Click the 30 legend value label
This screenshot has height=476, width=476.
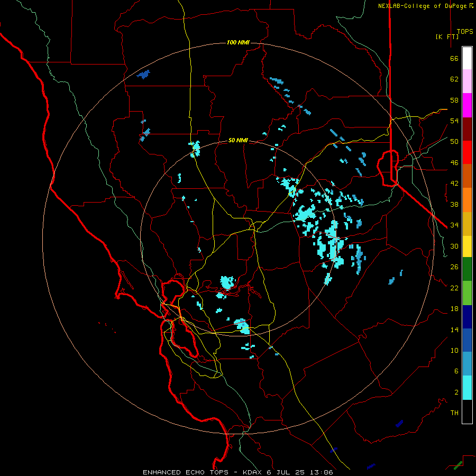454,246
